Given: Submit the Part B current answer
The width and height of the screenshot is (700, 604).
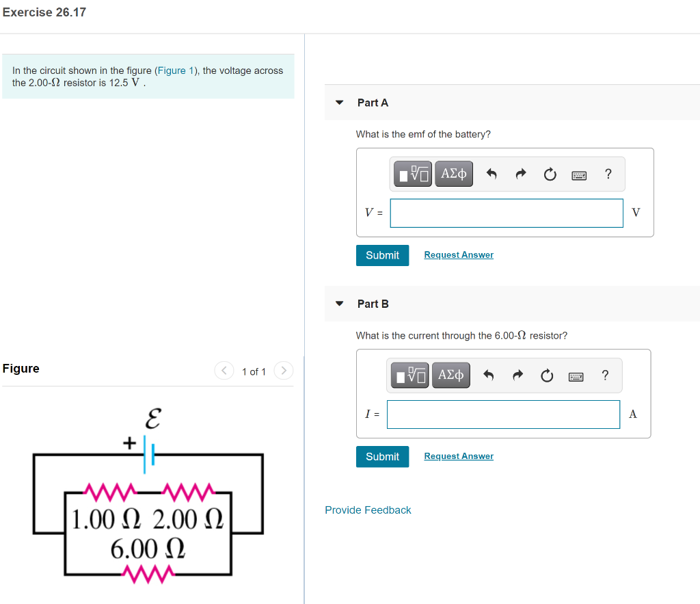Looking at the screenshot, I should (x=382, y=456).
